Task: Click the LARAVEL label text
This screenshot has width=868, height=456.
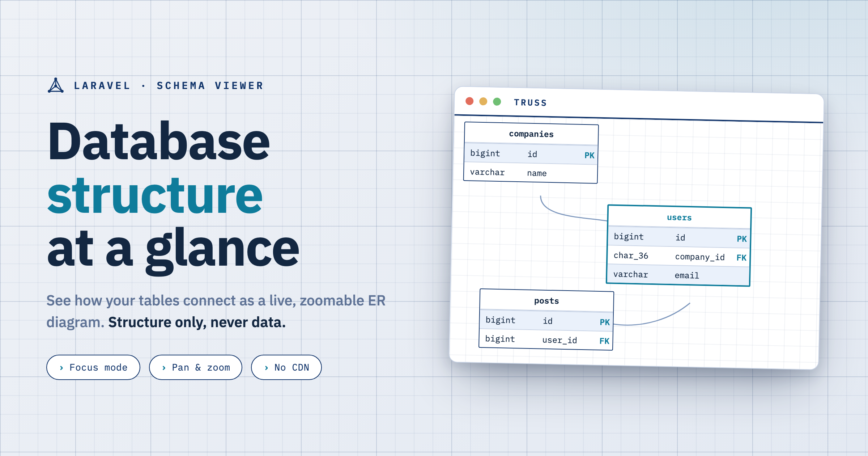Action: (x=102, y=86)
